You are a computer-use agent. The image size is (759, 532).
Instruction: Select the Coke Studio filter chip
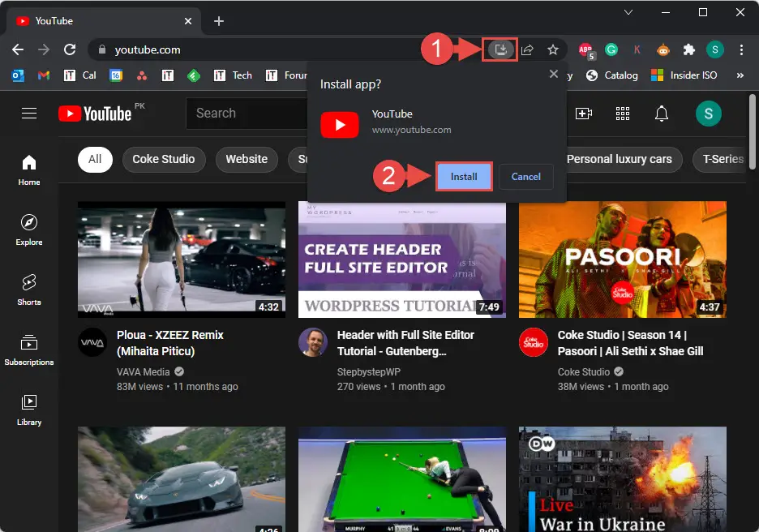[x=164, y=159]
